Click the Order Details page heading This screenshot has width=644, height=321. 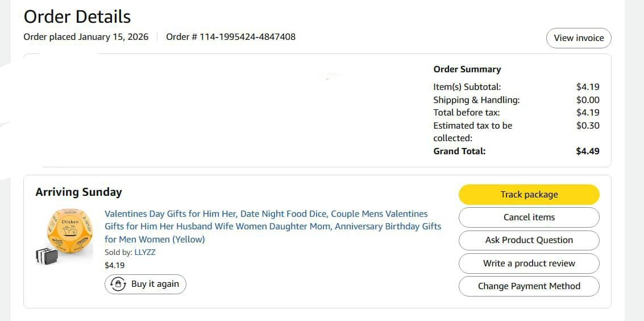coord(77,17)
